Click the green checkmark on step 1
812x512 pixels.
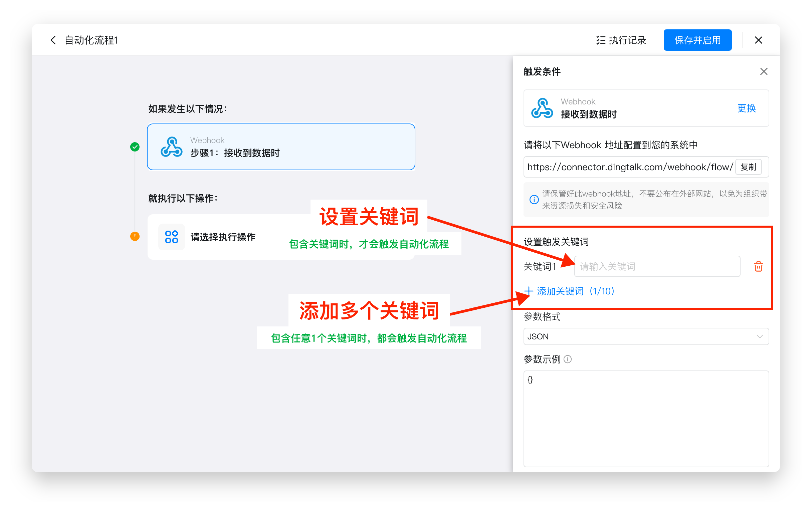tap(135, 147)
